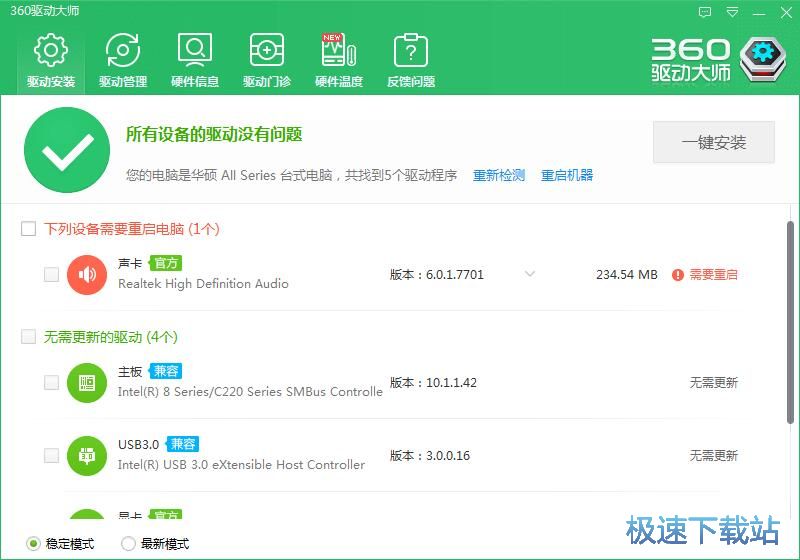Click the green USB3.0 device icon
The width and height of the screenshot is (800, 560).
pos(87,455)
